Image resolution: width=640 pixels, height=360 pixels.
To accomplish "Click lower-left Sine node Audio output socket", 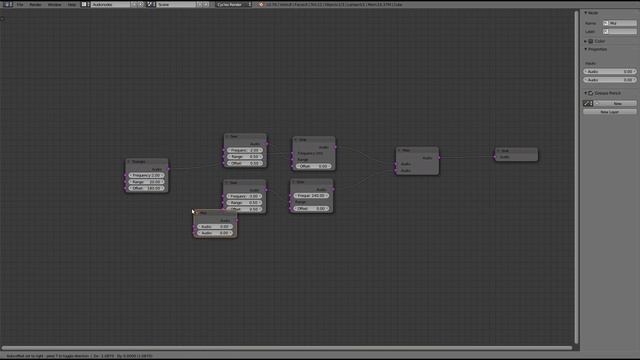I will tap(266, 190).
